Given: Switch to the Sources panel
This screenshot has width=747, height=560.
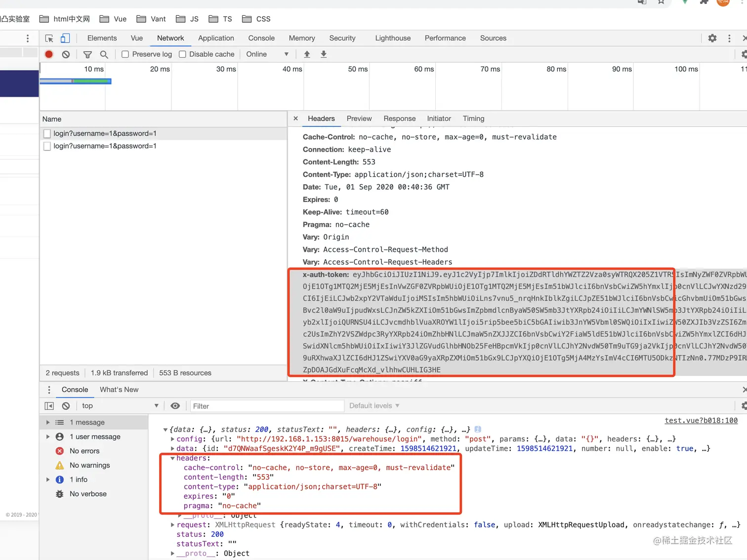Looking at the screenshot, I should point(493,38).
